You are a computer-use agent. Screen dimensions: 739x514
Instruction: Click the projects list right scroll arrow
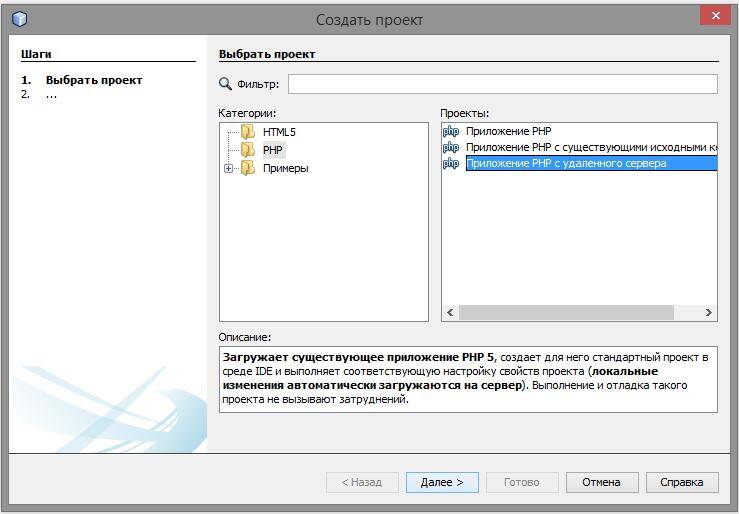(708, 312)
